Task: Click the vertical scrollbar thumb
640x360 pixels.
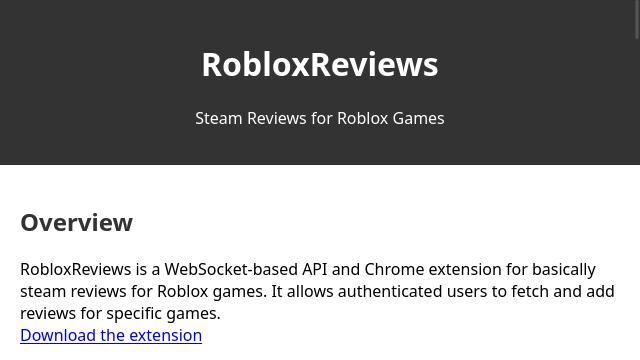Action: (637, 20)
